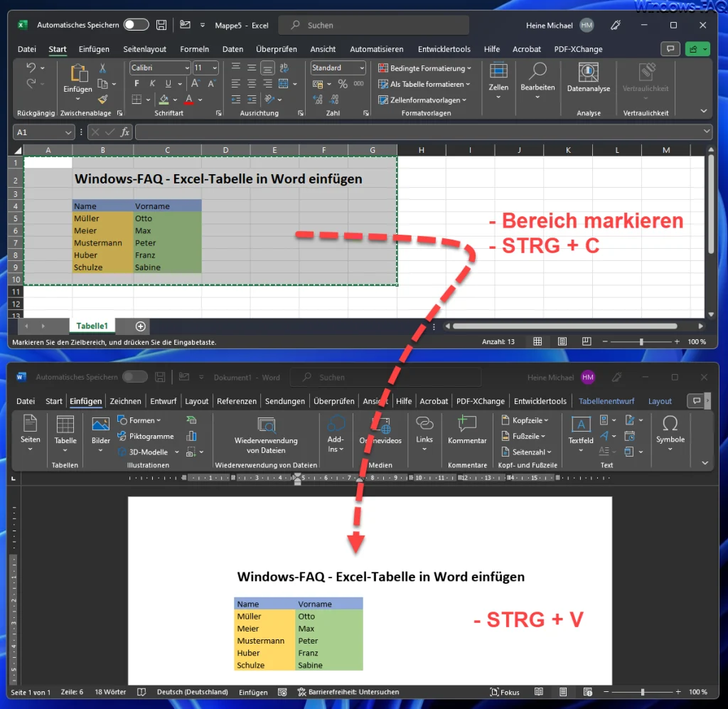Click Wiederverwendung von Dateien button
This screenshot has height=709, width=728.
266,435
